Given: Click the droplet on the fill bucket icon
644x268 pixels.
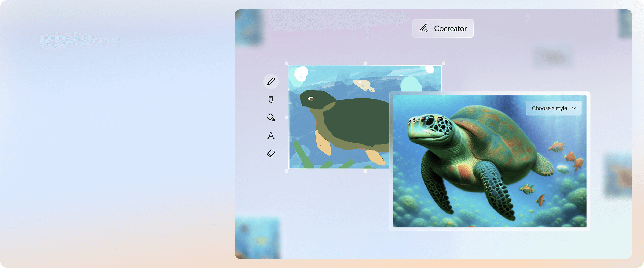Looking at the screenshot, I should 273,120.
